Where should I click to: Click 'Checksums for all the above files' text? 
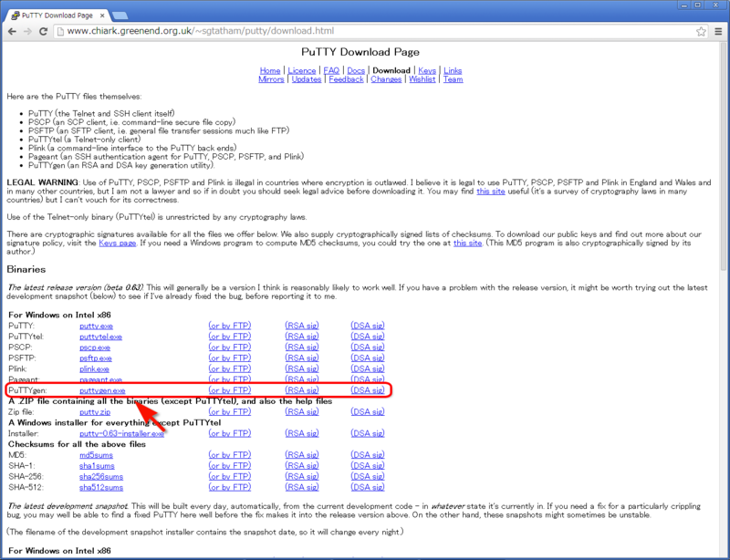[77, 444]
